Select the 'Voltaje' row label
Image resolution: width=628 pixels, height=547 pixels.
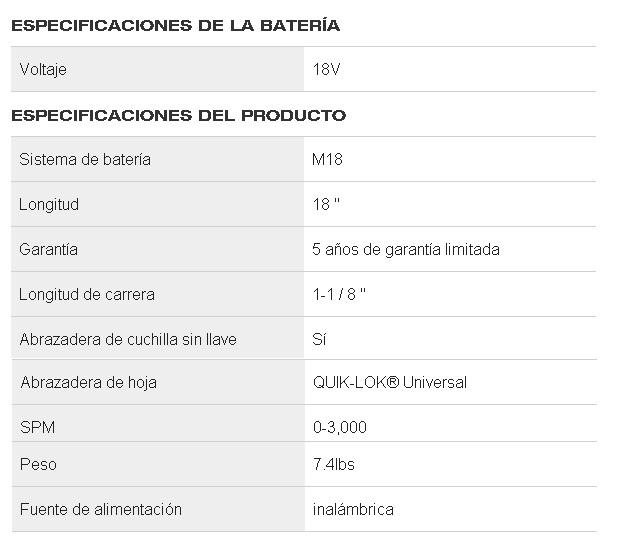(x=44, y=70)
